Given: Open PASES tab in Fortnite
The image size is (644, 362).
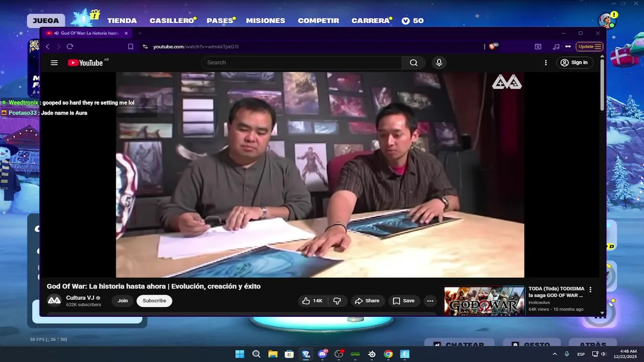Looking at the screenshot, I should (220, 21).
